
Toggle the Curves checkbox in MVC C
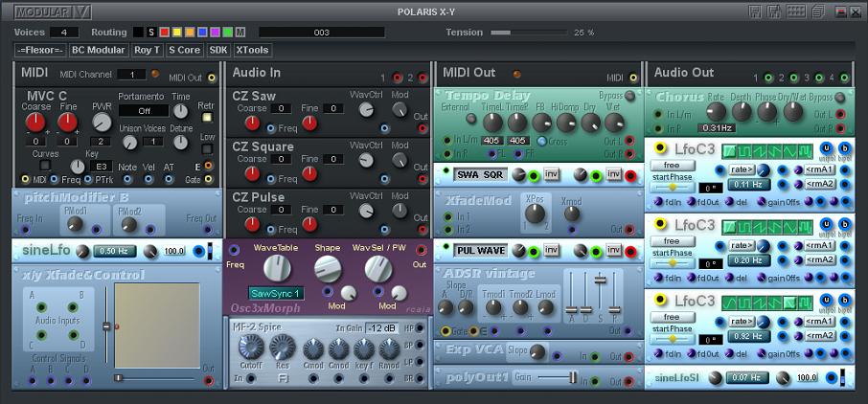coord(45,165)
